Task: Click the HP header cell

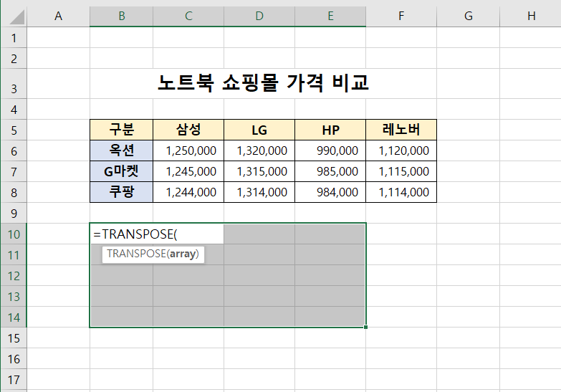Action: (330, 130)
